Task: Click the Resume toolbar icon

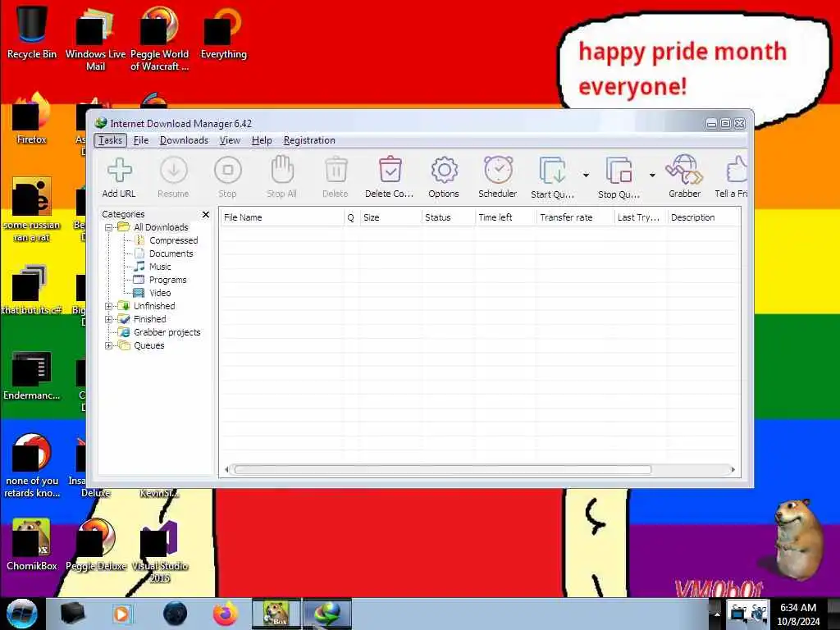Action: [x=174, y=171]
